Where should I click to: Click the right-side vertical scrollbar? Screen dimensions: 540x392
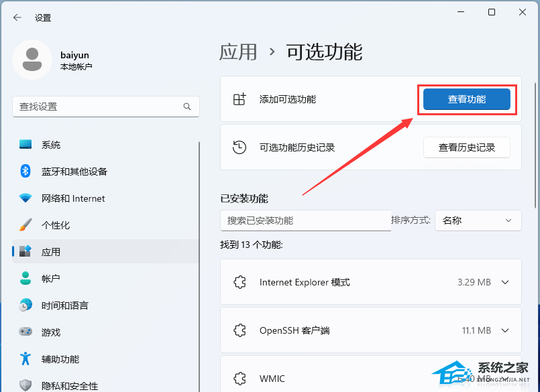(x=536, y=145)
